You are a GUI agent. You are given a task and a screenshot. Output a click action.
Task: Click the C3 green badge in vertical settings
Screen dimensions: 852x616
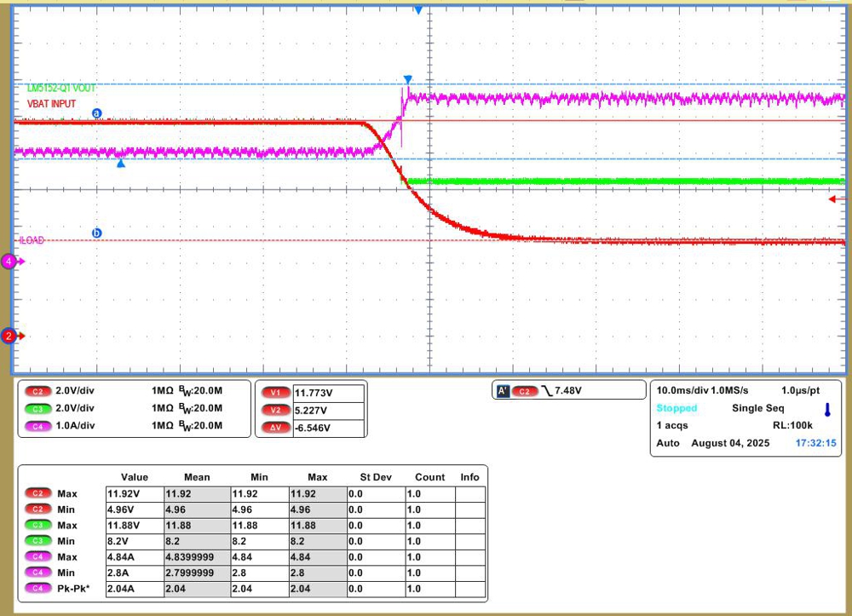tap(37, 408)
